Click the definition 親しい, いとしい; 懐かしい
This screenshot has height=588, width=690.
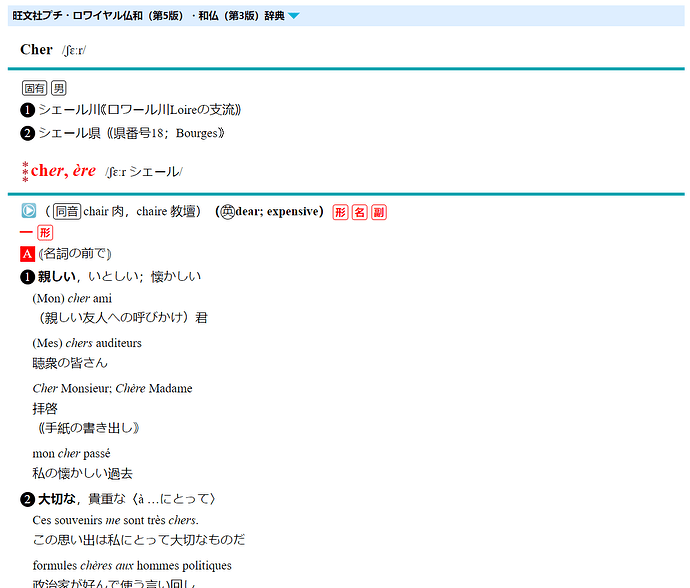tap(119, 276)
